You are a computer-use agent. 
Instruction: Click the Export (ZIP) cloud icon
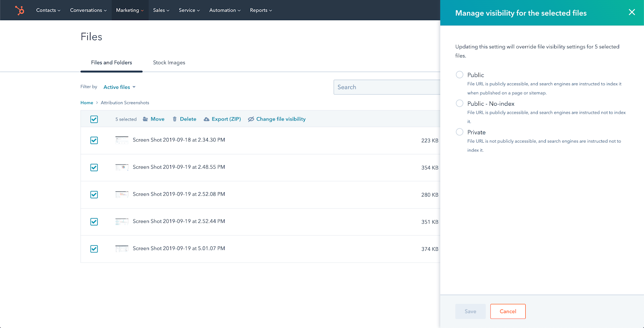click(x=206, y=119)
